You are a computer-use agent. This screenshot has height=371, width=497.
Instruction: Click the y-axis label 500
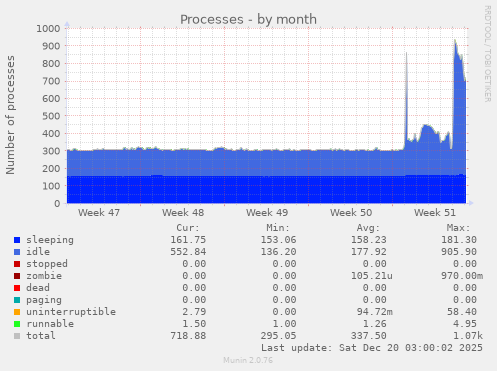[x=51, y=116]
